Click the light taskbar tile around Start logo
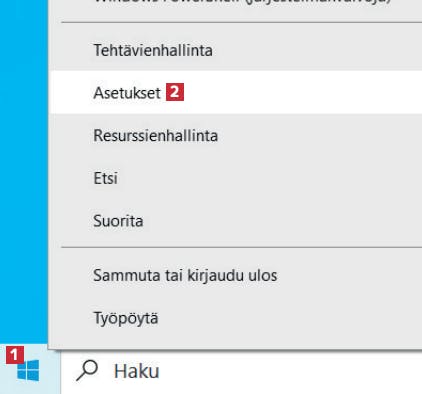Image resolution: width=422 pixels, height=394 pixels. pos(31,369)
